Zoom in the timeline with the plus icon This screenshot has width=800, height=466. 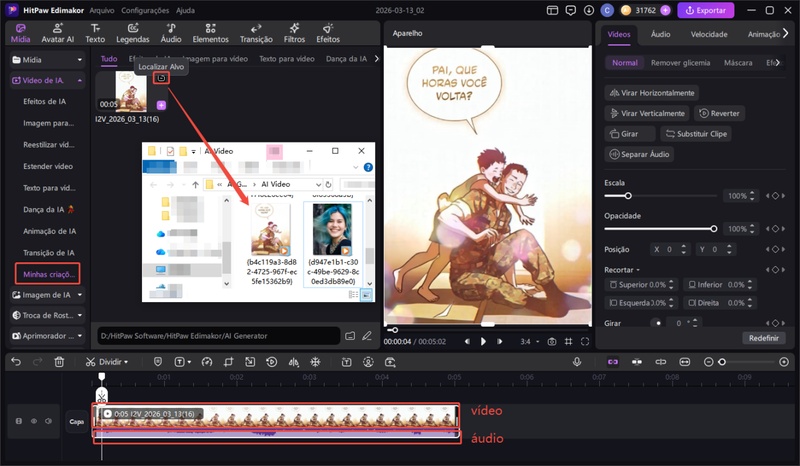(x=784, y=362)
